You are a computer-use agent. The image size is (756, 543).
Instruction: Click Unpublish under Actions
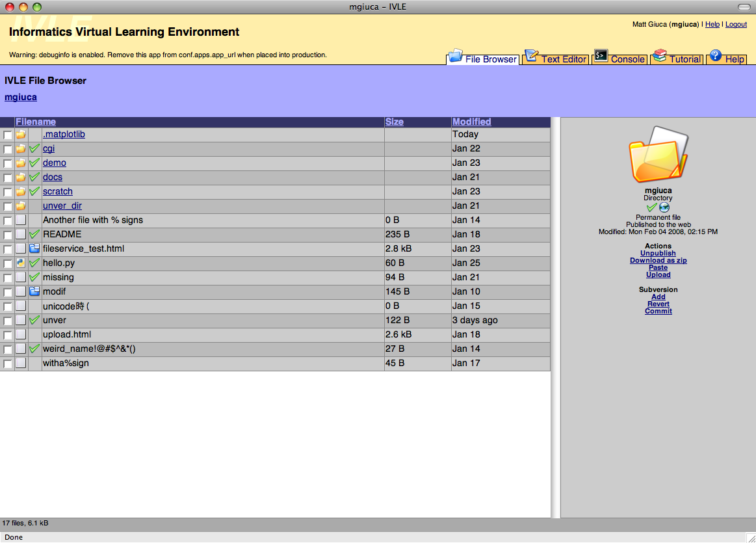pos(658,253)
